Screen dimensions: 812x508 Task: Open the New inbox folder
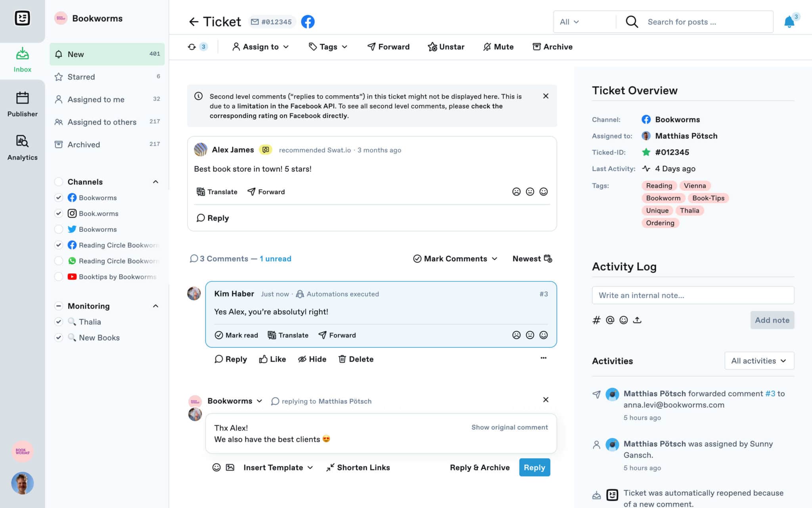click(x=107, y=54)
